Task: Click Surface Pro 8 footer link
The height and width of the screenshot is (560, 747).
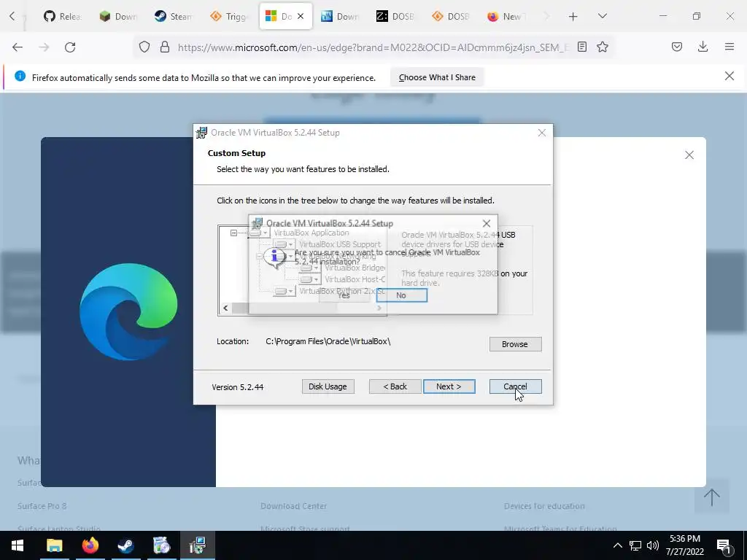Action: pyautogui.click(x=42, y=506)
